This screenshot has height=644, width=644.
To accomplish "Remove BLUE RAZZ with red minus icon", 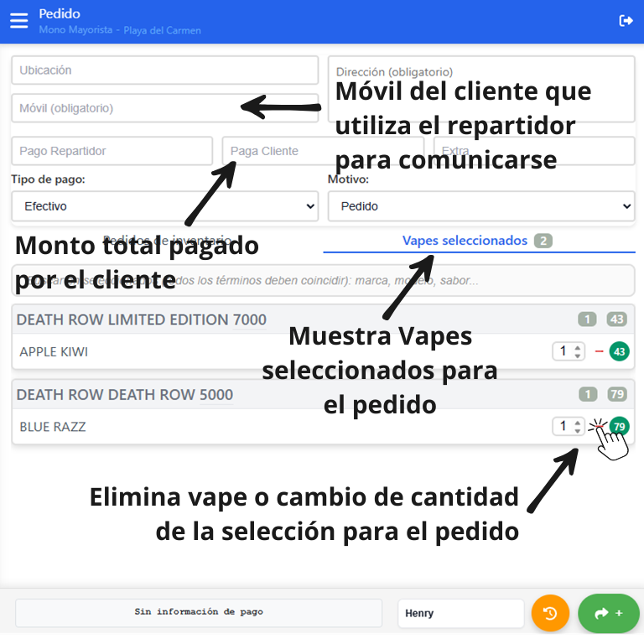I will (597, 426).
